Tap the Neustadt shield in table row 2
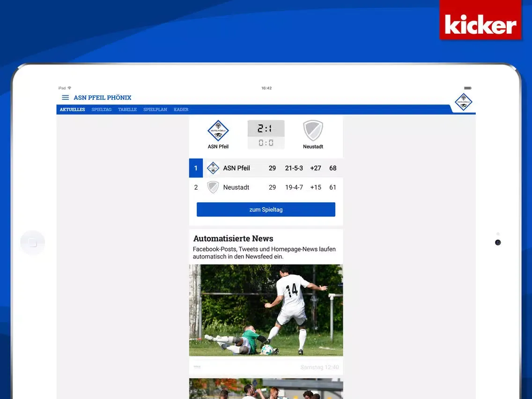Image resolution: width=532 pixels, height=399 pixels. [213, 187]
